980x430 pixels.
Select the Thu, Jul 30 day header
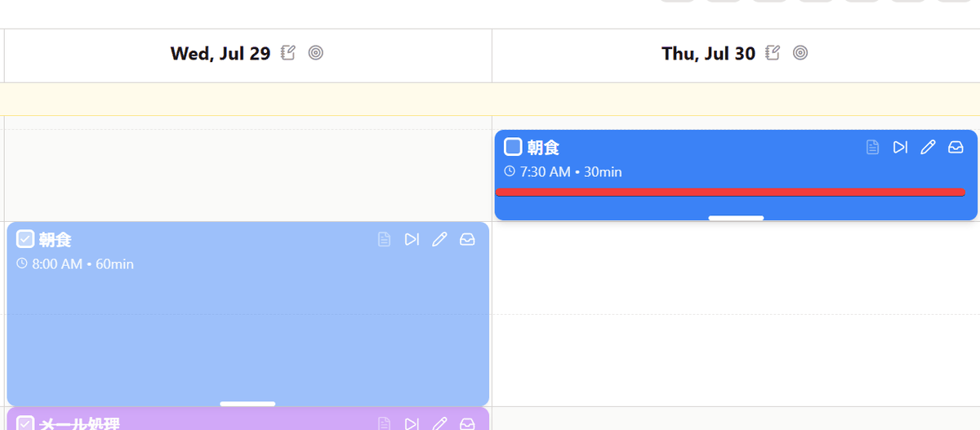point(708,54)
